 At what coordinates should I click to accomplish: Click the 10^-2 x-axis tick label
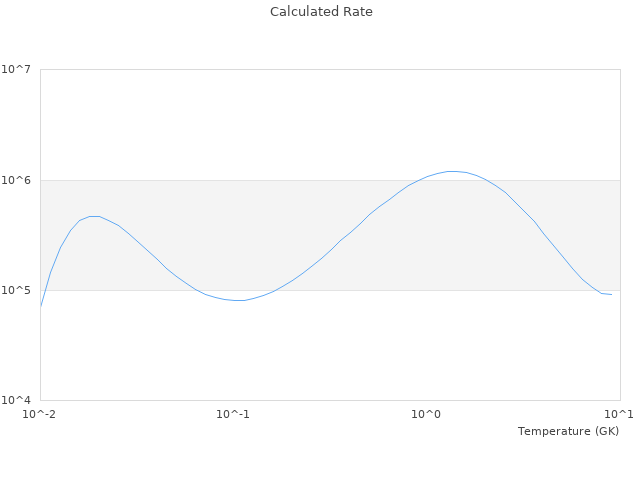(x=40, y=414)
